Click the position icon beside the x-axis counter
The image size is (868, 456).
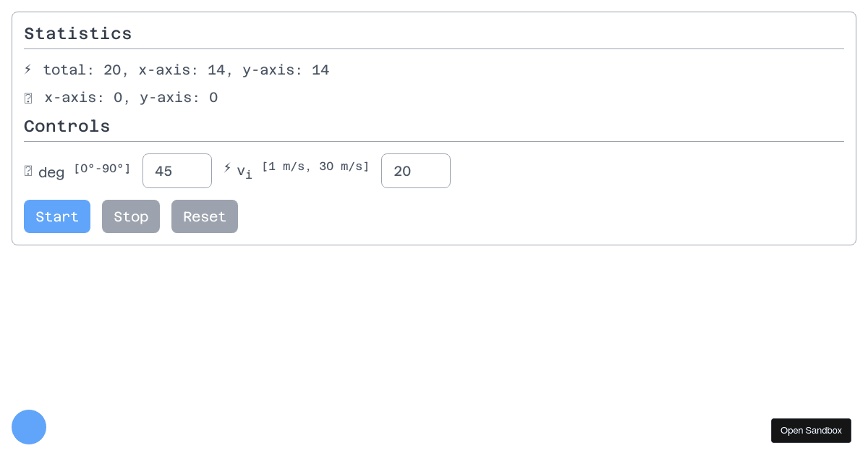[27, 97]
